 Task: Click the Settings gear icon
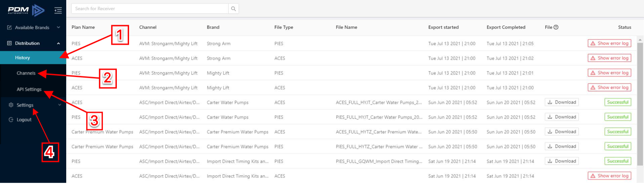[x=11, y=105]
